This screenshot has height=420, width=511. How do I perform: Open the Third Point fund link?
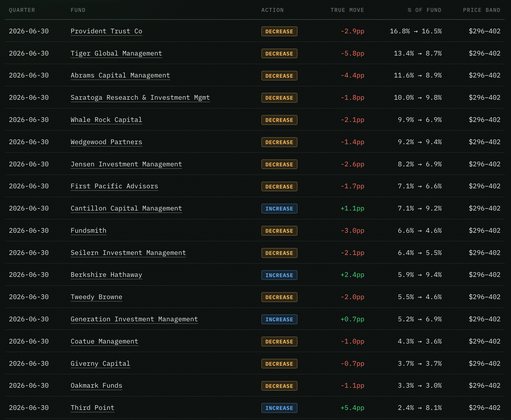coord(93,408)
